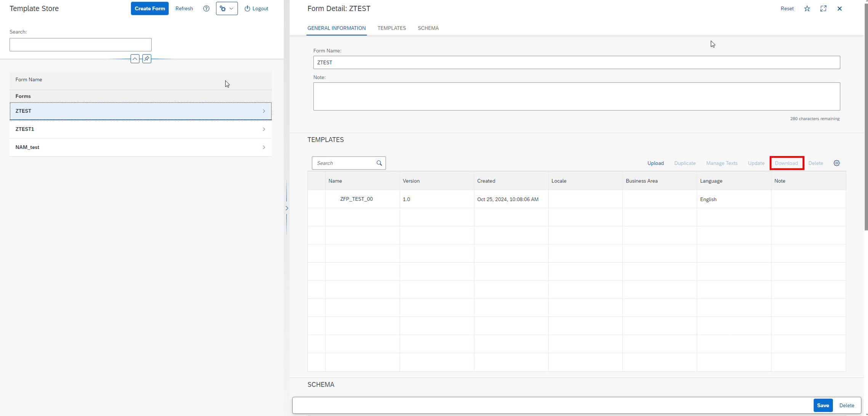The image size is (868, 416).
Task: Switch to the Templates tab
Action: click(x=392, y=28)
